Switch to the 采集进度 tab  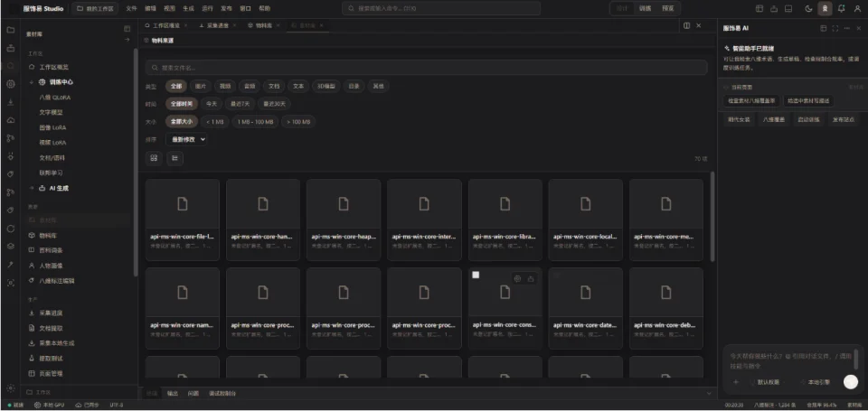click(x=216, y=25)
